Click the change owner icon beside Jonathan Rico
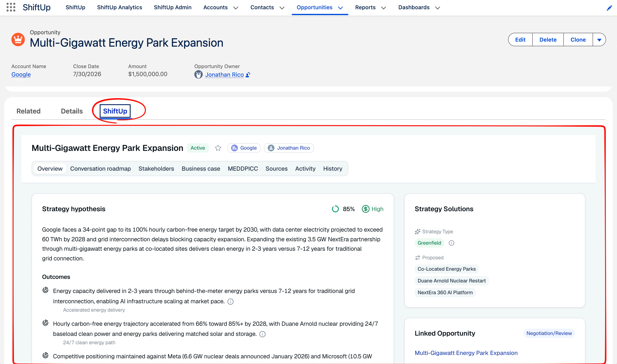The height and width of the screenshot is (364, 617). point(248,75)
